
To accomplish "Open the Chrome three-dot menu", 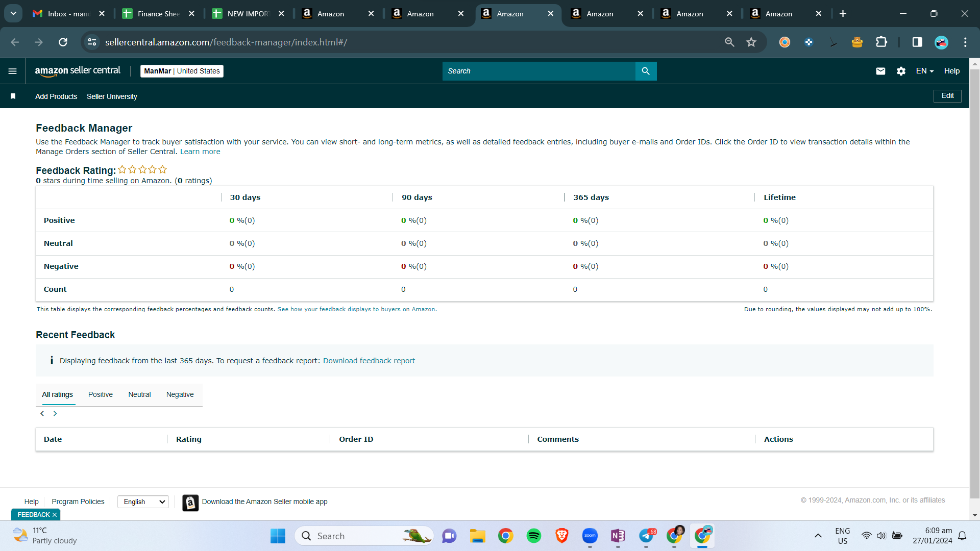I will (965, 42).
